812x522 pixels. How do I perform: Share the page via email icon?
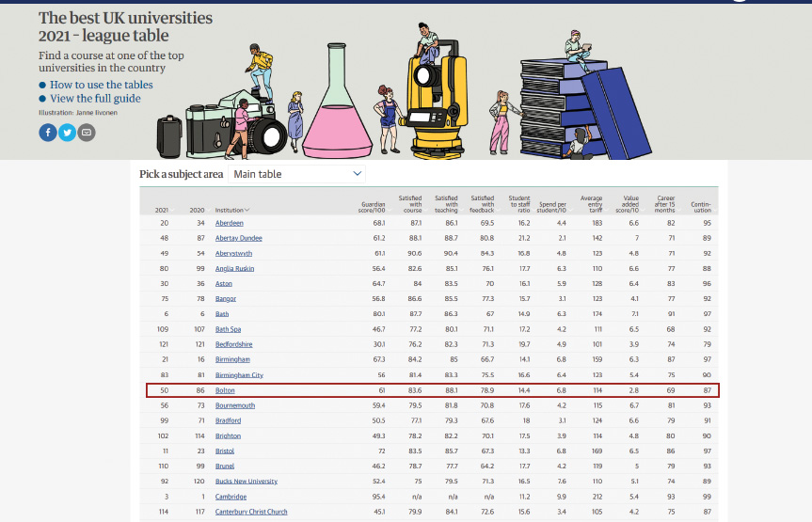[x=87, y=133]
